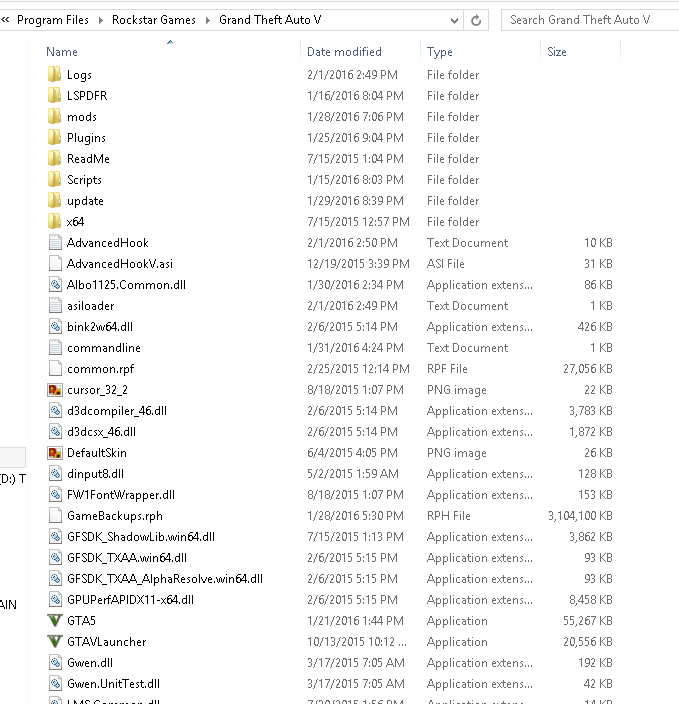Select the FW1FontWrapper.dll file name
679x704 pixels.
121,495
